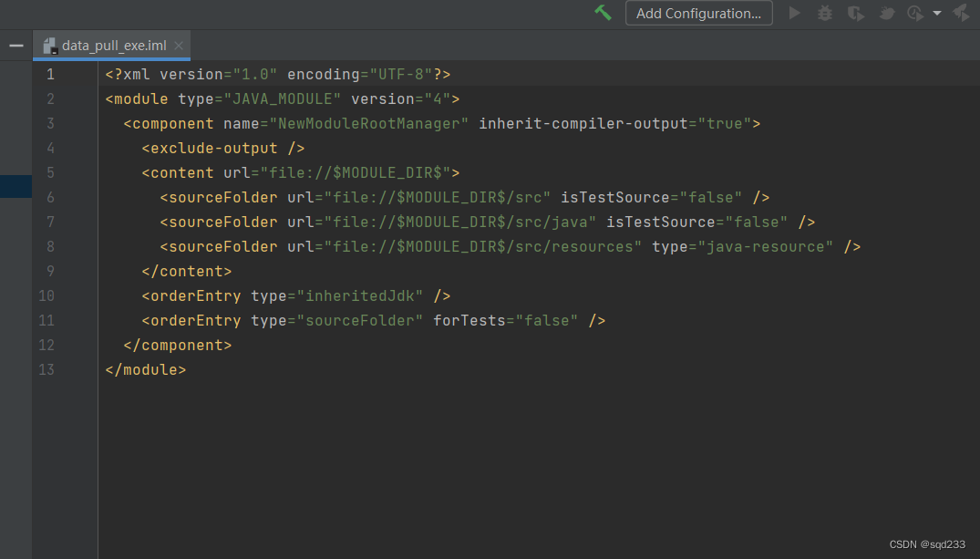Click type="sourceFolder" on line 11

coord(337,320)
